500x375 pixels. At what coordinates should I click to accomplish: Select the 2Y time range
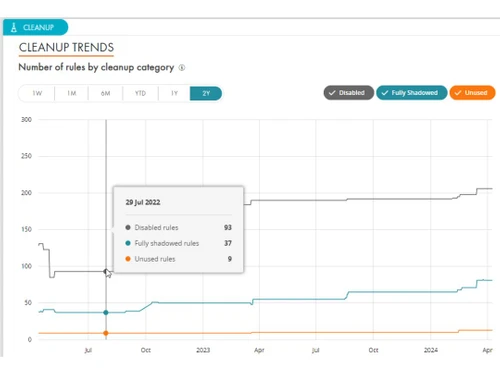point(206,93)
